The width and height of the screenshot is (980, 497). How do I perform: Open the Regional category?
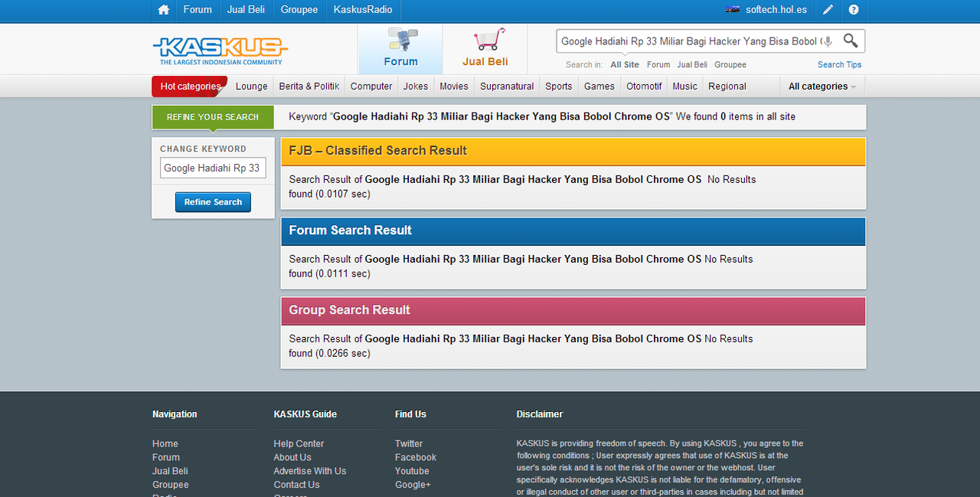pos(727,87)
